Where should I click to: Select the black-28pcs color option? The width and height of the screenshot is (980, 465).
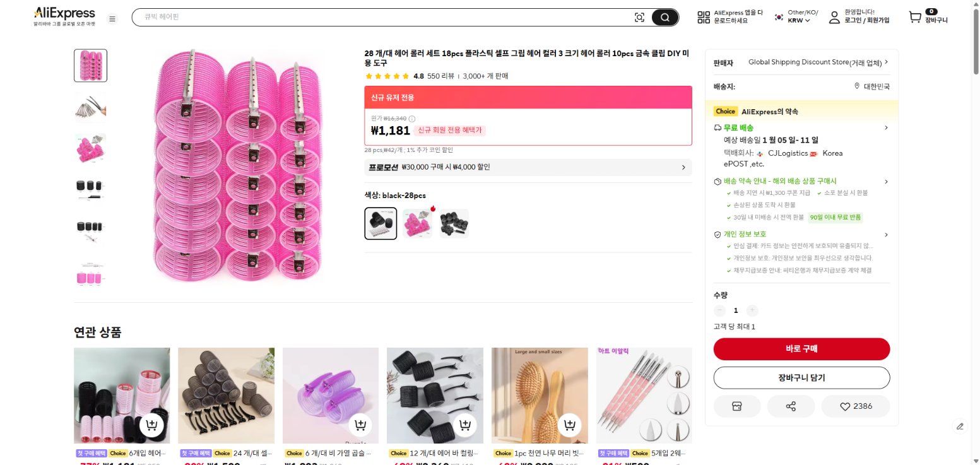381,223
